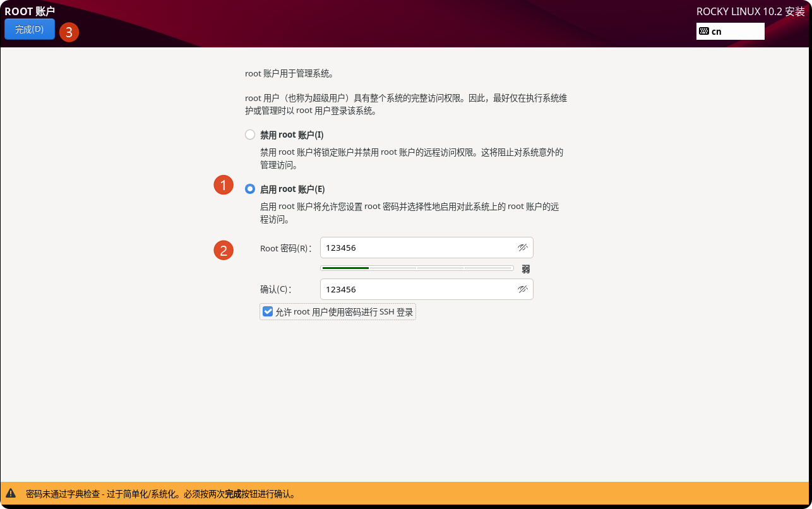Click the Root 密码(R) label
Image resolution: width=812 pixels, height=509 pixels.
click(285, 248)
